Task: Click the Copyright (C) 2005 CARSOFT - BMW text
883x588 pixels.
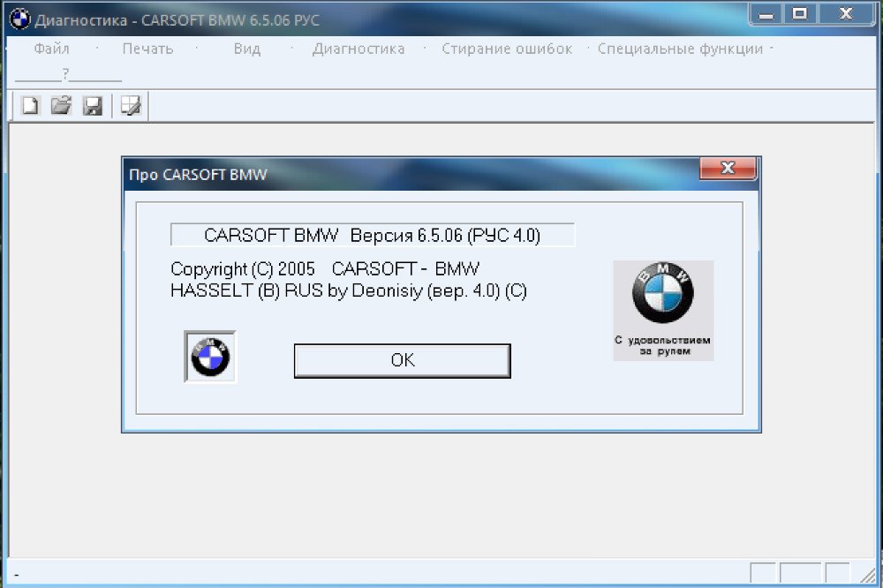Action: 325,269
